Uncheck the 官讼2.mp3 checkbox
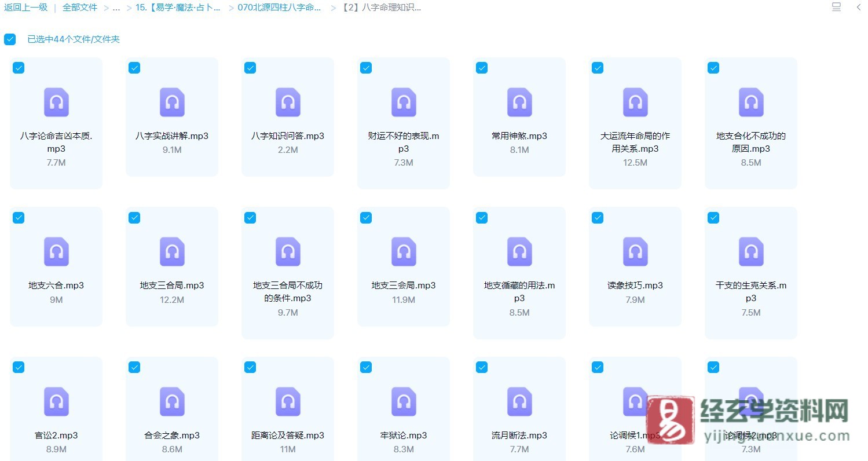The height and width of the screenshot is (461, 868). (19, 367)
